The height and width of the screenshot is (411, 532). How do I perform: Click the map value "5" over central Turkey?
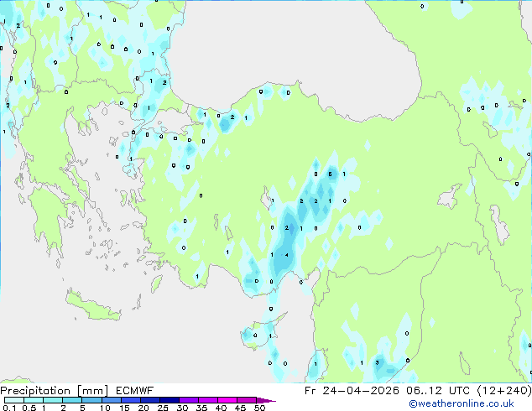click(x=330, y=174)
